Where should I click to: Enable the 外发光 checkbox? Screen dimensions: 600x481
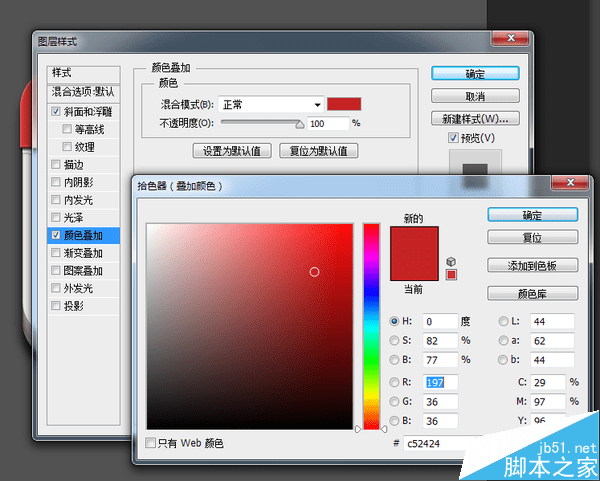coord(56,288)
